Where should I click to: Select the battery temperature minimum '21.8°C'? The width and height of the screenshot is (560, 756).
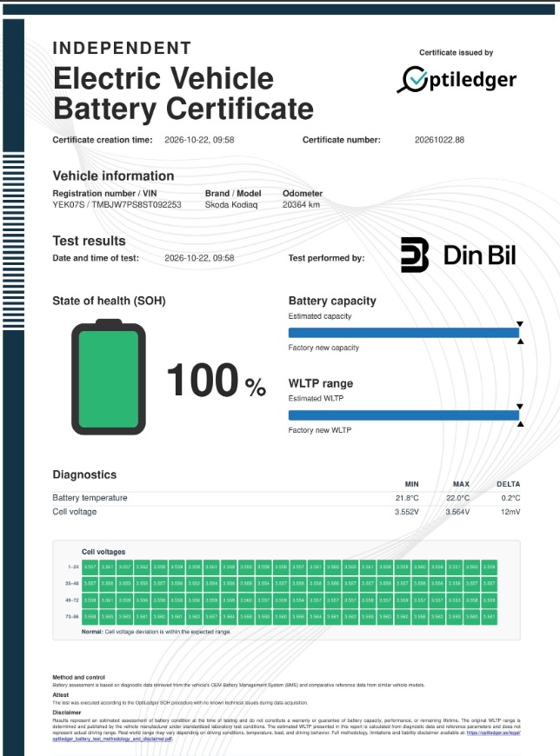point(407,498)
